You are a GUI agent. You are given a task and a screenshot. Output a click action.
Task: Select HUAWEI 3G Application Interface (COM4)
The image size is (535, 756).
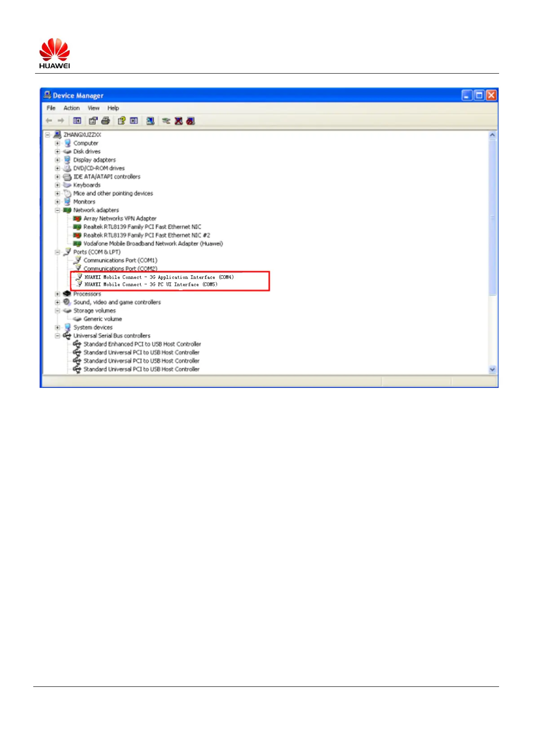click(159, 277)
